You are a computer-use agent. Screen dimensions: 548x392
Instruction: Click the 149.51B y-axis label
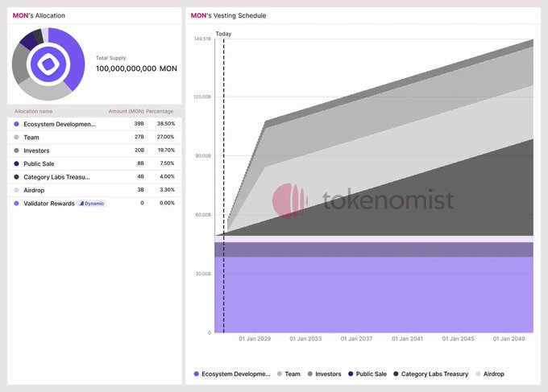point(202,39)
